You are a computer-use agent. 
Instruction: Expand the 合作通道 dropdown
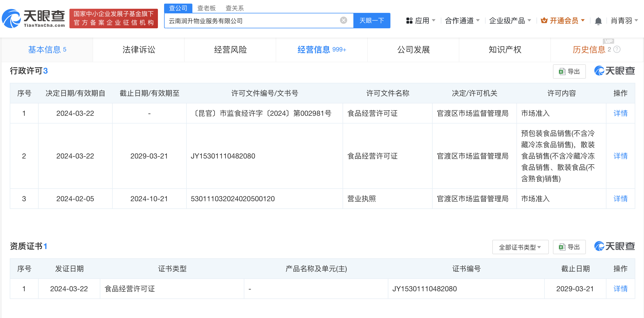click(462, 21)
